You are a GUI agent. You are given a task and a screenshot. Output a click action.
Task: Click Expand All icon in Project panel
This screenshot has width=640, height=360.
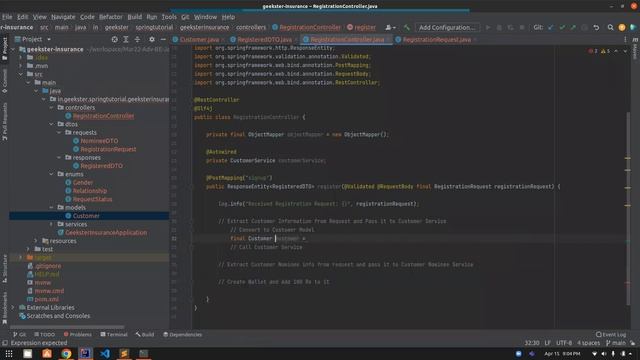126,39
